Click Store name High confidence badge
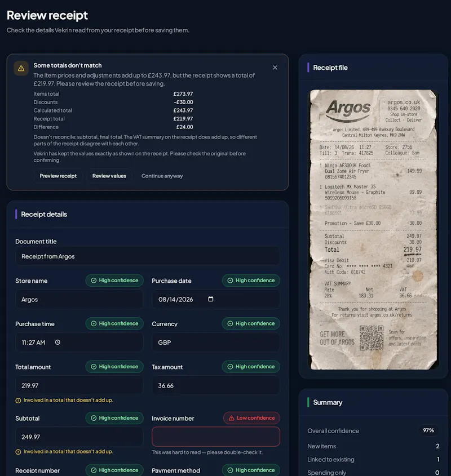451x476 pixels. (114, 281)
